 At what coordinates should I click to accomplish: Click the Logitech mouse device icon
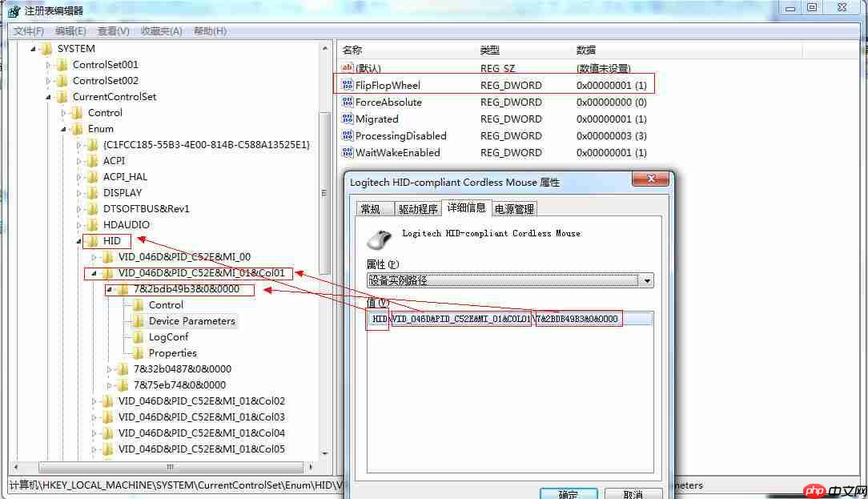pos(380,239)
